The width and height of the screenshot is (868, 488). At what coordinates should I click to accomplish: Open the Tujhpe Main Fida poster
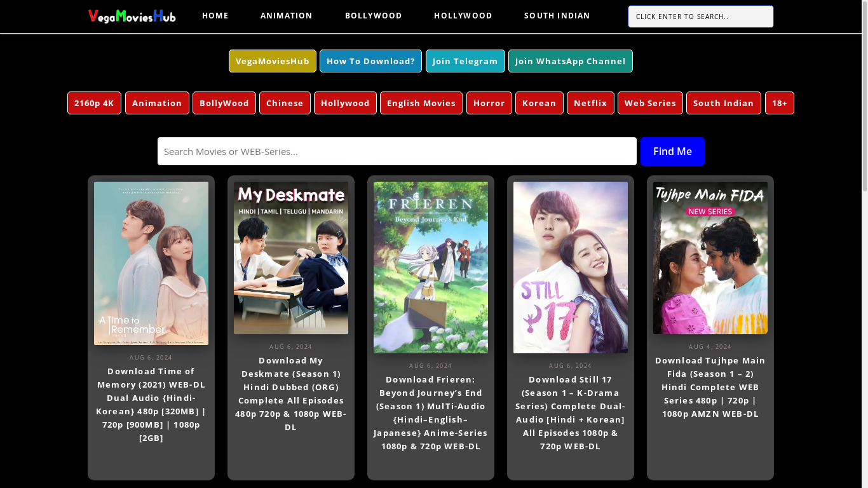point(710,258)
